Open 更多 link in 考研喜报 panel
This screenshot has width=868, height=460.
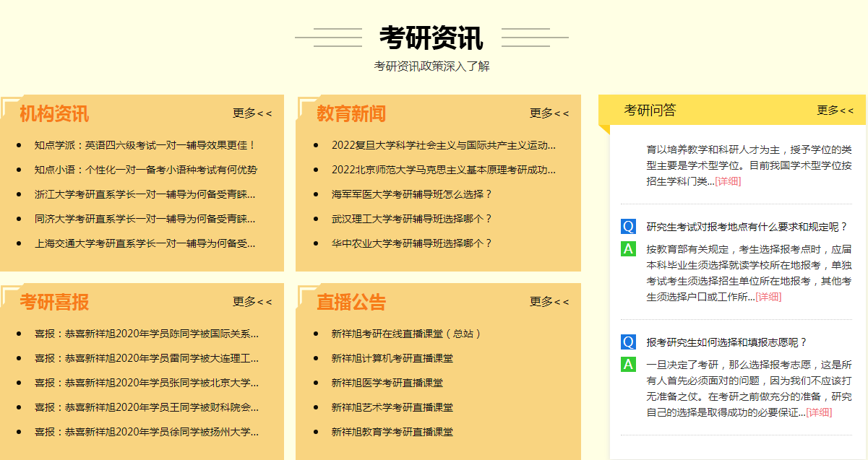(x=252, y=302)
